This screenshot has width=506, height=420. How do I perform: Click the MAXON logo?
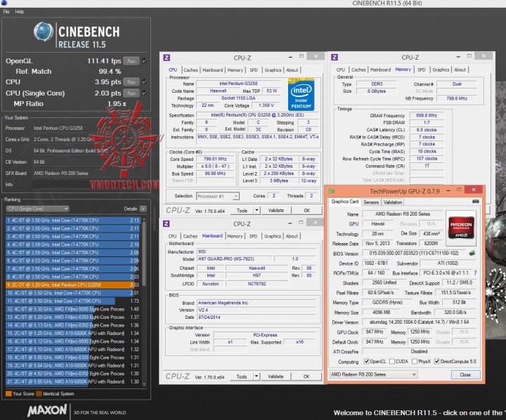tap(47, 410)
